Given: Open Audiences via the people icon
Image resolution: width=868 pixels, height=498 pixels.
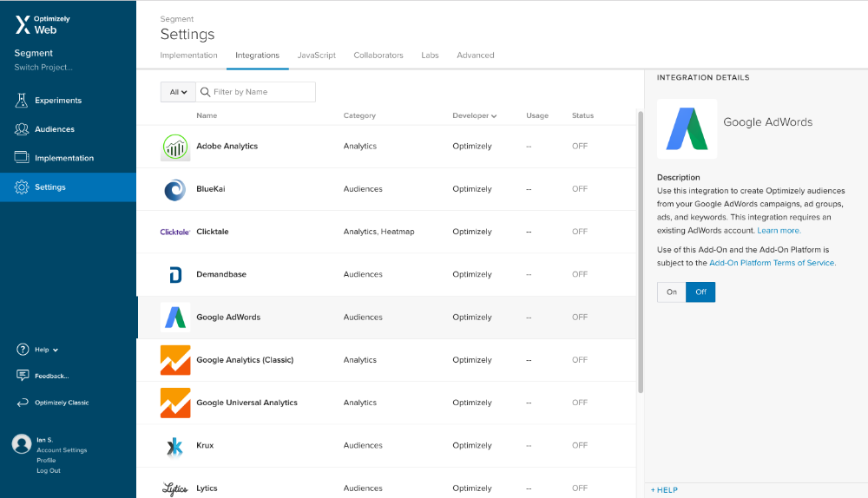Looking at the screenshot, I should [x=22, y=129].
